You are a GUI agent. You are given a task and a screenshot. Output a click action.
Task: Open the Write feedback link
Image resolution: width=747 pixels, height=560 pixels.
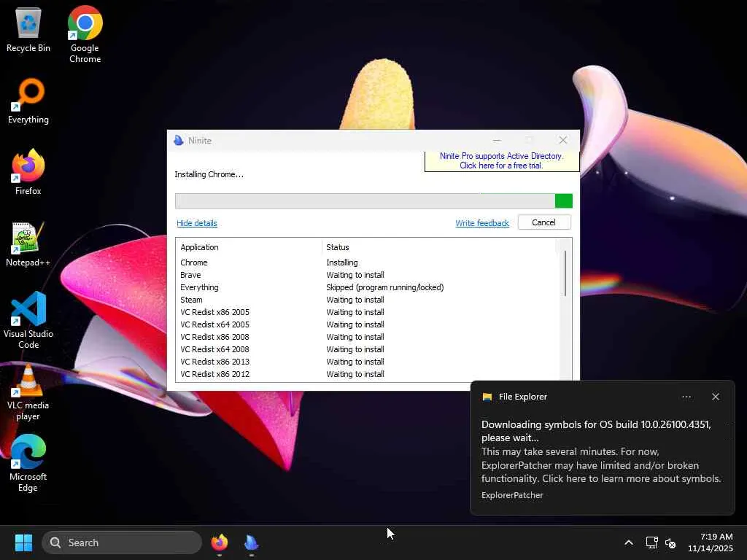[482, 223]
